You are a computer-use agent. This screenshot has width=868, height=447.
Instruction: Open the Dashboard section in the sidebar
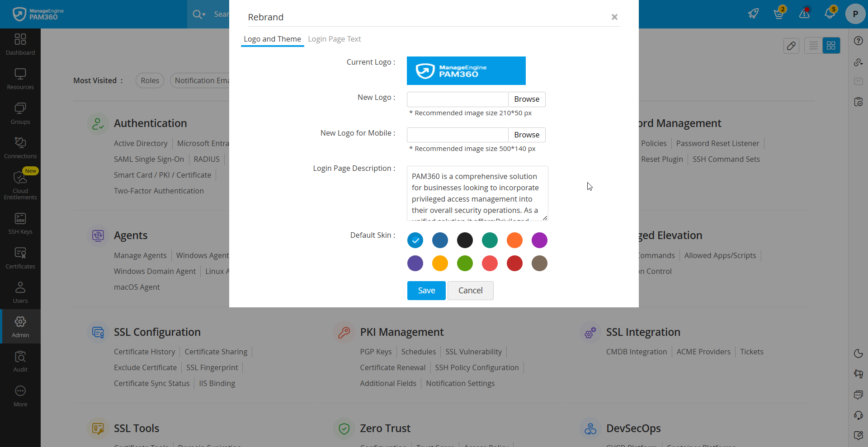[20, 45]
